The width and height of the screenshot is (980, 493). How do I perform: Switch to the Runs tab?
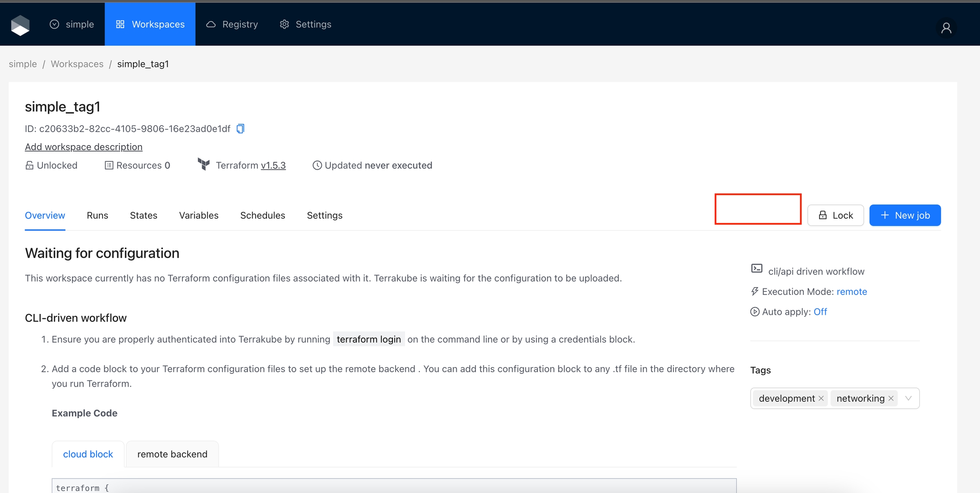pyautogui.click(x=97, y=215)
